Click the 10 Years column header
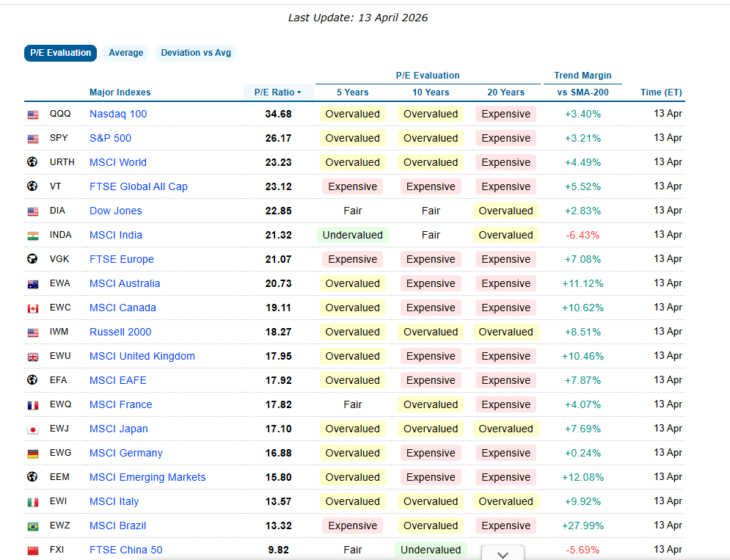730x560 pixels. [431, 92]
